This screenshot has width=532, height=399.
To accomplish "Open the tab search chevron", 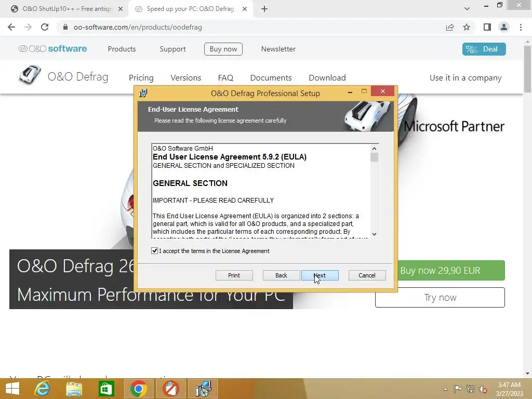I will coord(467,9).
